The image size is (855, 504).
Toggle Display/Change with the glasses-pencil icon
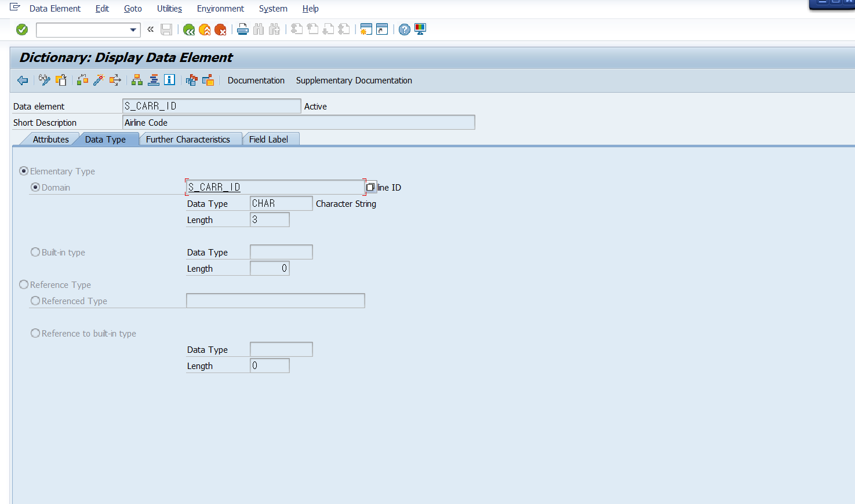[45, 80]
